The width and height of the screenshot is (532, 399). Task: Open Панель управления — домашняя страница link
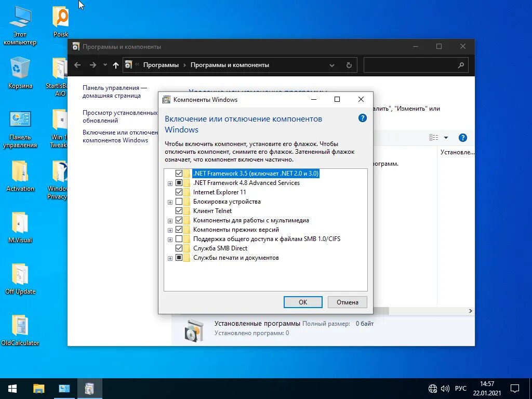(115, 91)
